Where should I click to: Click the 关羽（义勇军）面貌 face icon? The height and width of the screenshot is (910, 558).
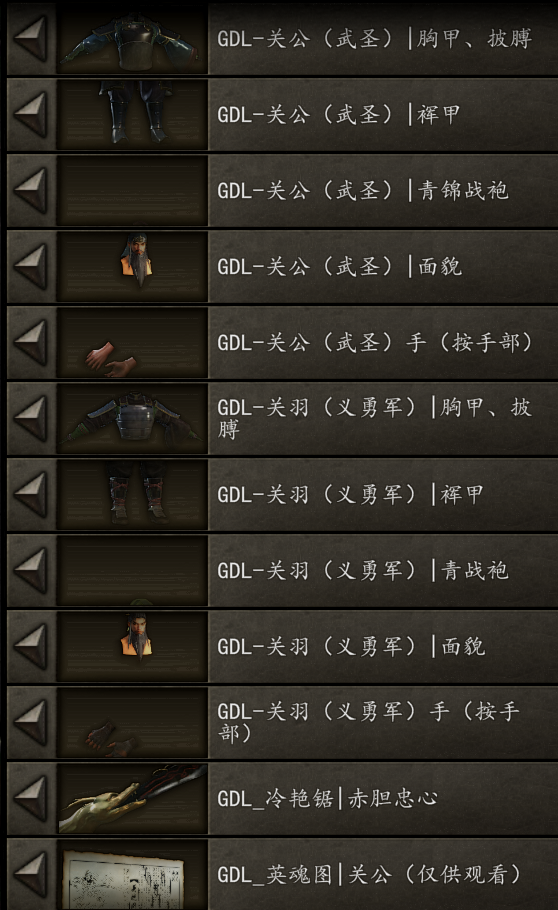132,647
